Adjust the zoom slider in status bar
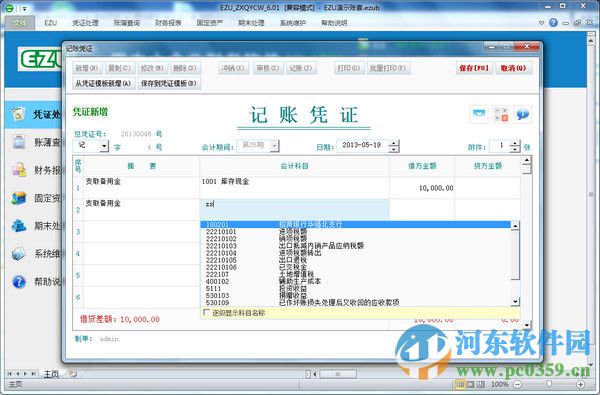This screenshot has width=600, height=395. click(549, 384)
